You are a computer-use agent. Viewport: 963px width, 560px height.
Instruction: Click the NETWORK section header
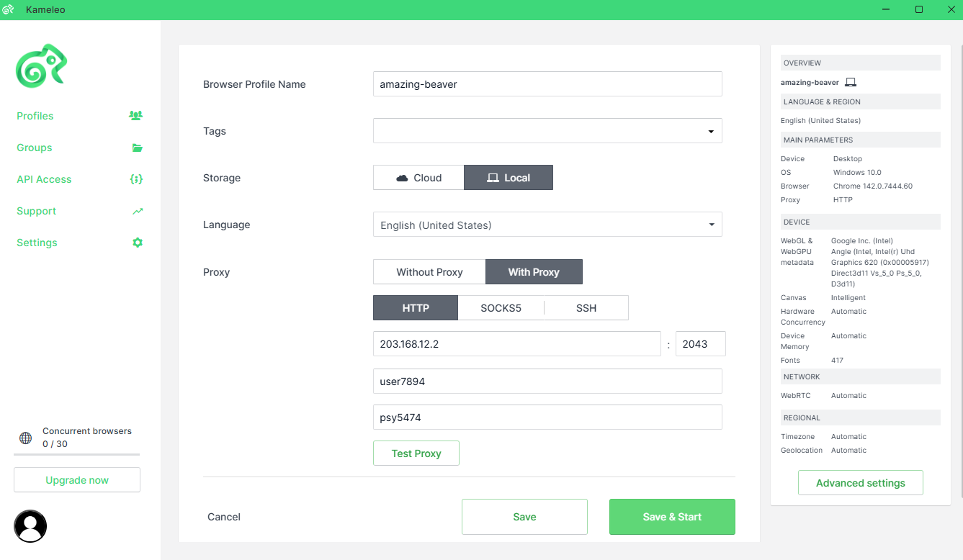pyautogui.click(x=860, y=376)
